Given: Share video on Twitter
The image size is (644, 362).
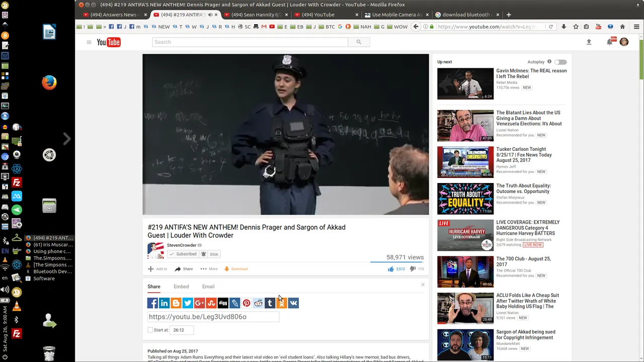Looking at the screenshot, I should [188, 303].
